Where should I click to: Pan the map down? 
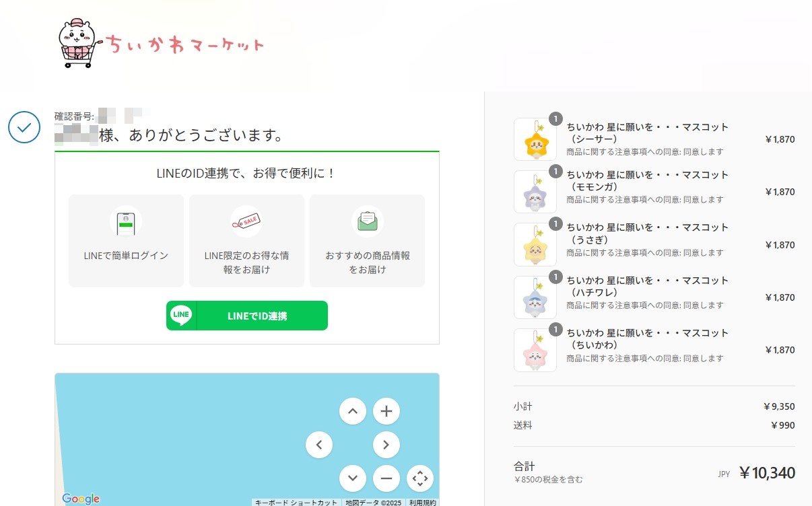(353, 478)
